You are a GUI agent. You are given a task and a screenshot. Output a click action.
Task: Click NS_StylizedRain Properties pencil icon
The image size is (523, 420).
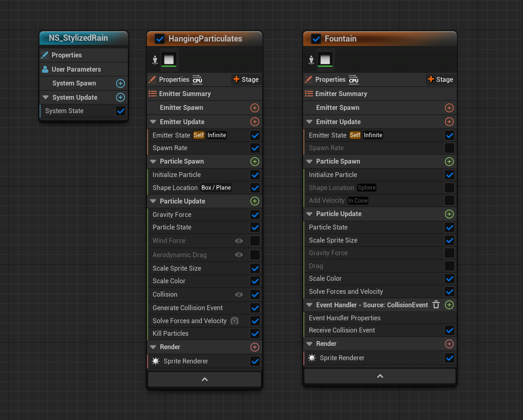point(45,55)
